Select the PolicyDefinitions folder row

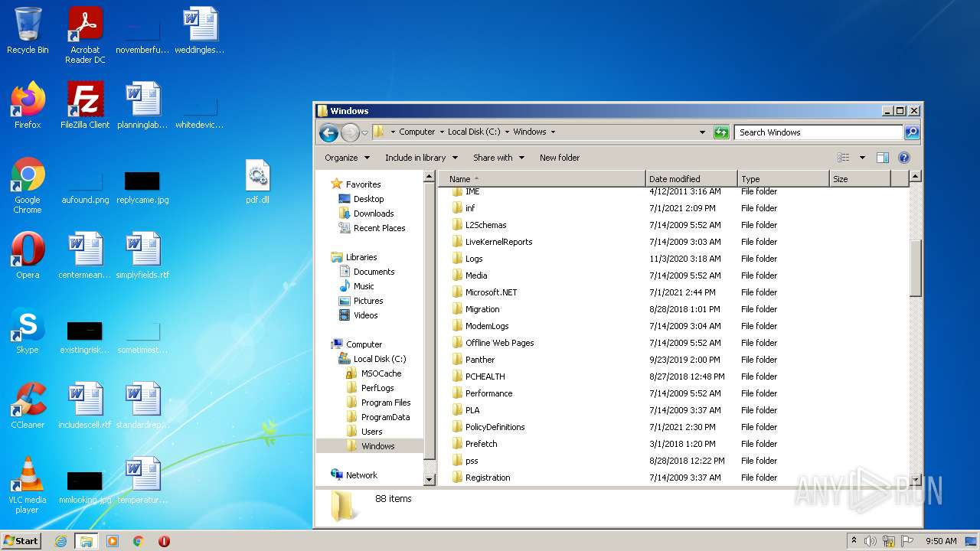(x=674, y=427)
